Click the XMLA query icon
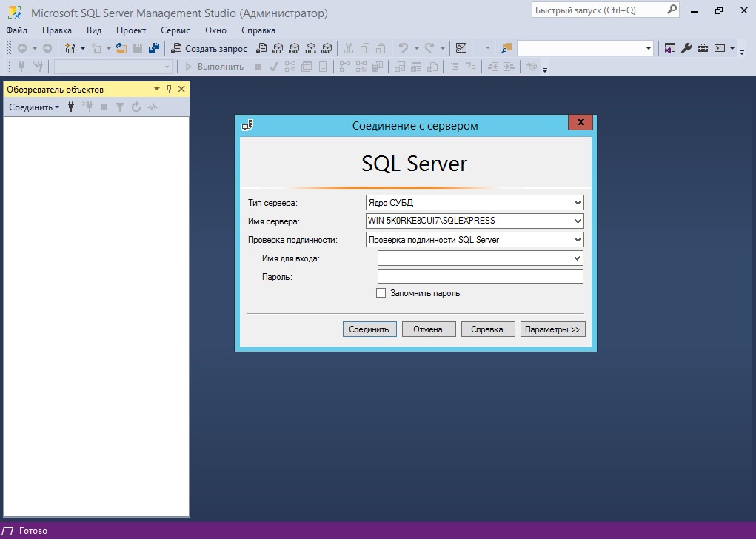 [x=310, y=48]
